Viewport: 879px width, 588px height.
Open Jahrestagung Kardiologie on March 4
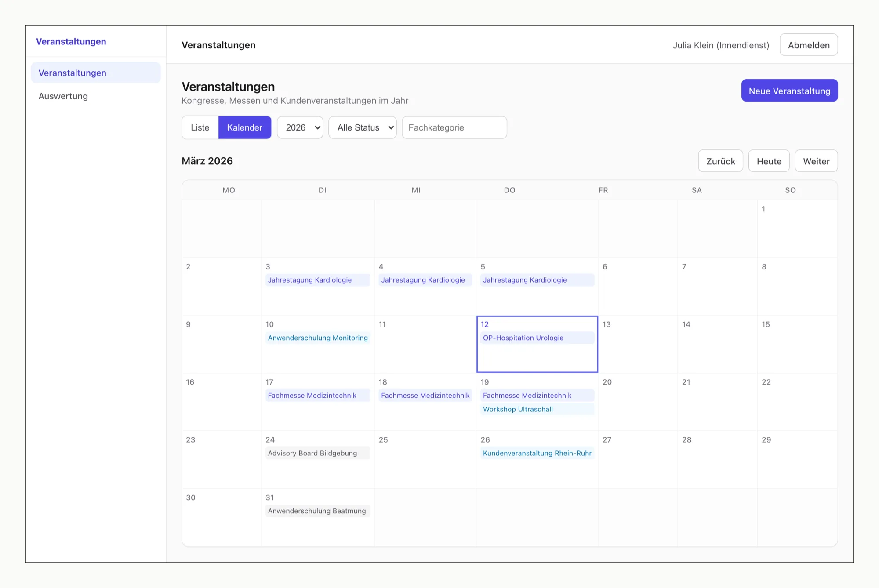[x=425, y=280]
